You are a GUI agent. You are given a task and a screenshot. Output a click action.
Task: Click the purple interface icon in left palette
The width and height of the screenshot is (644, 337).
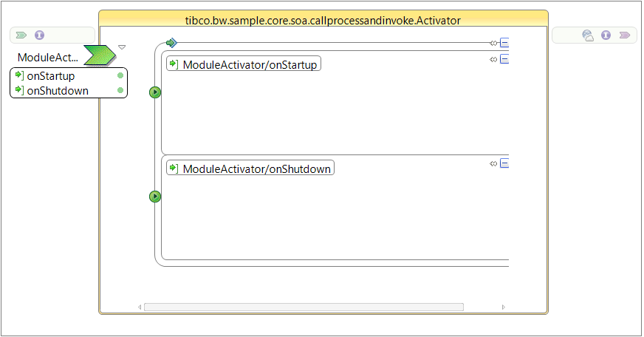39,35
